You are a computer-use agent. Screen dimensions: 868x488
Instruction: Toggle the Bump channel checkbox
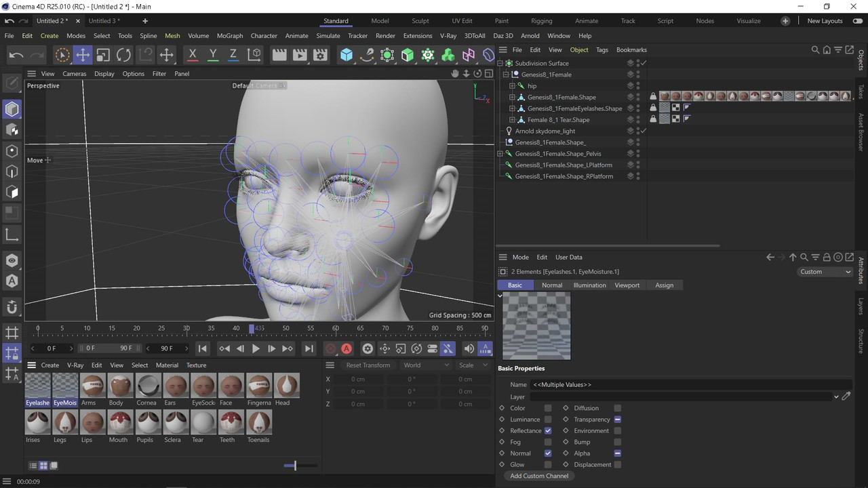tap(618, 442)
